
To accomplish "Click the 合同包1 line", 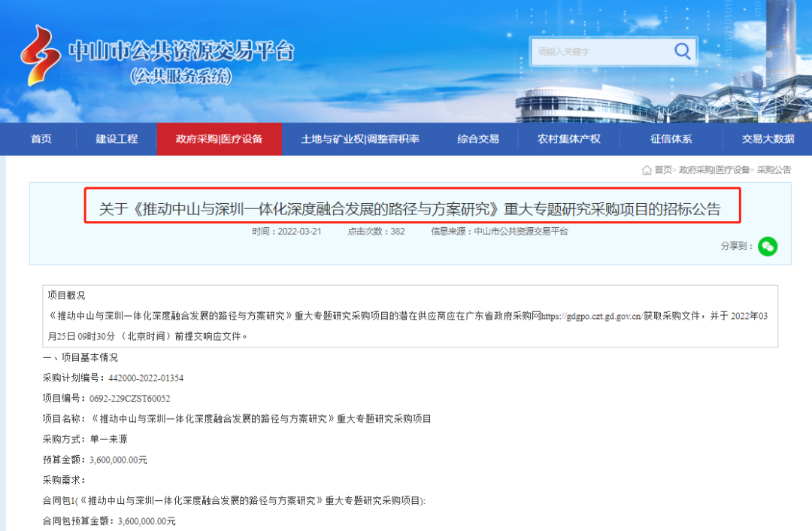I will [x=234, y=500].
